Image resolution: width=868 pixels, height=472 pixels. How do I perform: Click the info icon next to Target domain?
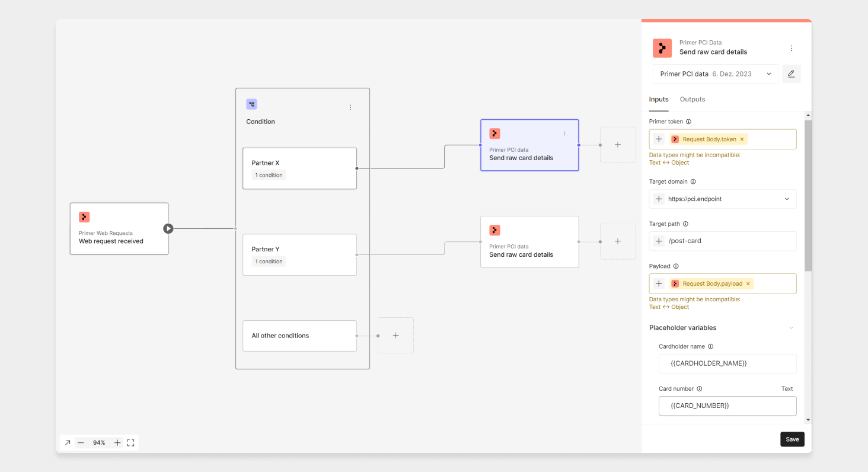693,182
